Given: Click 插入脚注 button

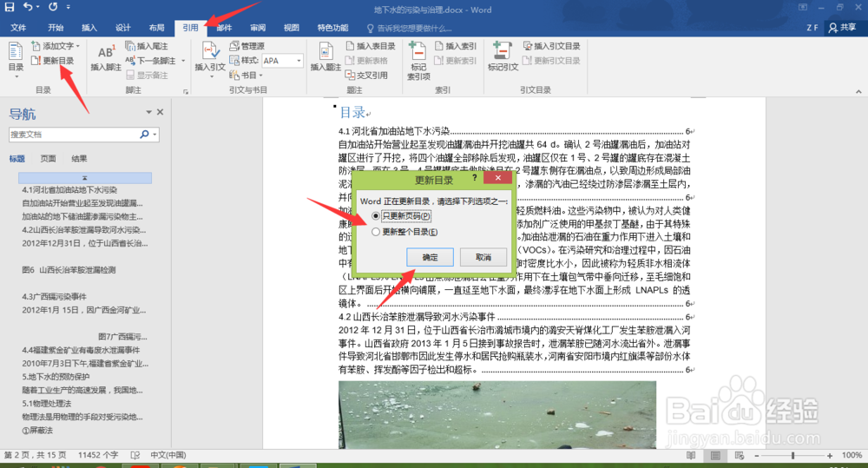Looking at the screenshot, I should coord(106,57).
